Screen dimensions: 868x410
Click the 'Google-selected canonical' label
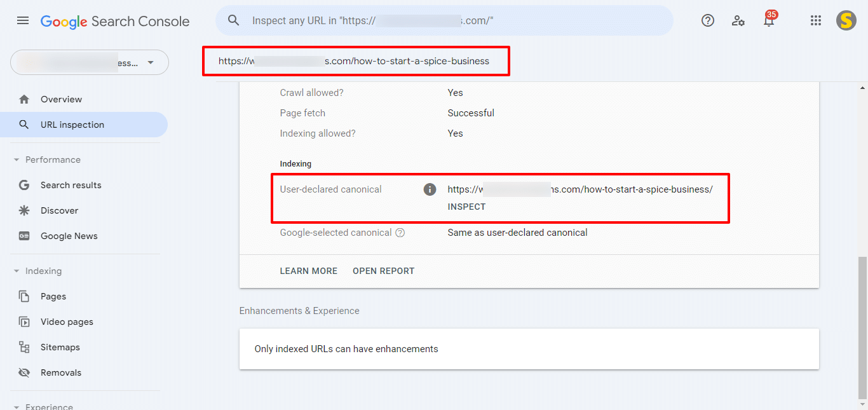tap(336, 233)
